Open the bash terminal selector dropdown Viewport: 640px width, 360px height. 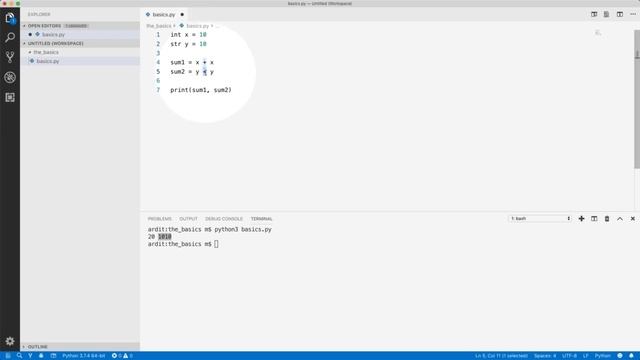[x=540, y=219]
